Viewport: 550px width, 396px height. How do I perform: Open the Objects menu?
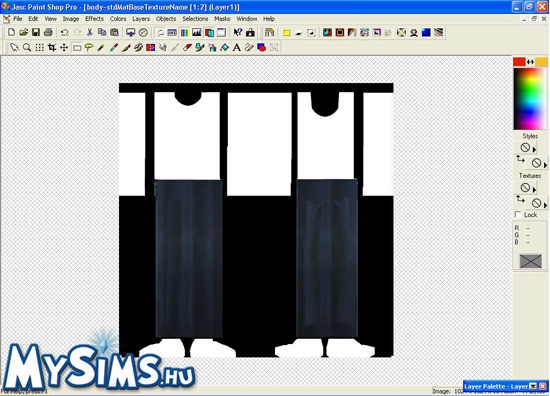[x=166, y=19]
